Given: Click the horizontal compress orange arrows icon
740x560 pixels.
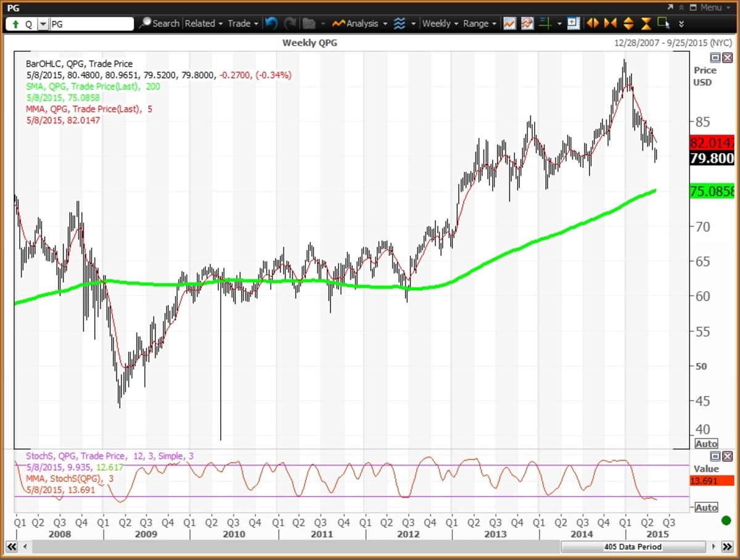Looking at the screenshot, I should click(x=610, y=23).
